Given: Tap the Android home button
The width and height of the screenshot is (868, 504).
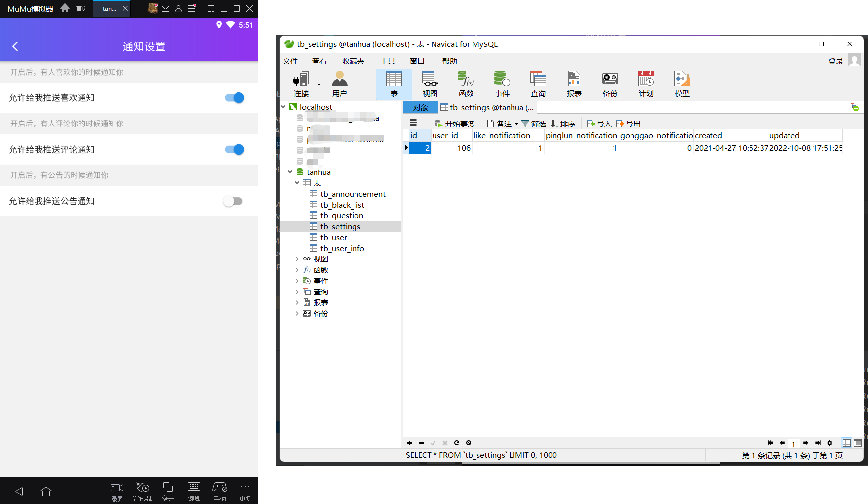Looking at the screenshot, I should click(x=46, y=491).
